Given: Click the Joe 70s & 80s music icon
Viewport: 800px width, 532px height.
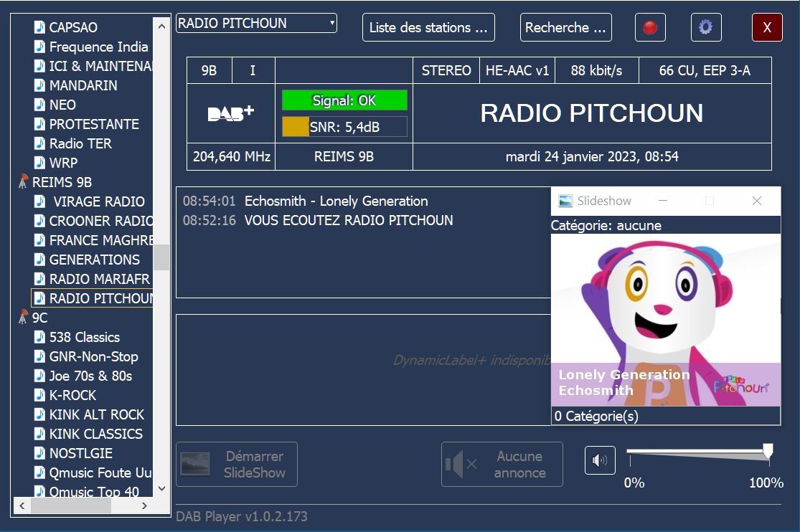Looking at the screenshot, I should coord(39,376).
